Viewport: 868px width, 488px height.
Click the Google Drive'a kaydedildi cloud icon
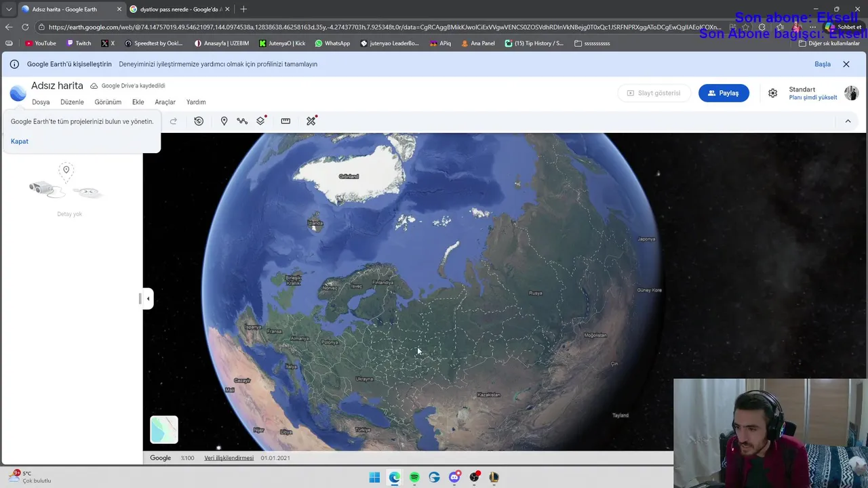point(94,86)
